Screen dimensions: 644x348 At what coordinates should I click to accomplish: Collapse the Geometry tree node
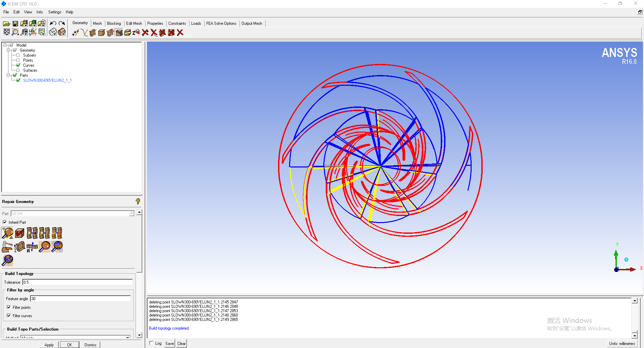8,50
